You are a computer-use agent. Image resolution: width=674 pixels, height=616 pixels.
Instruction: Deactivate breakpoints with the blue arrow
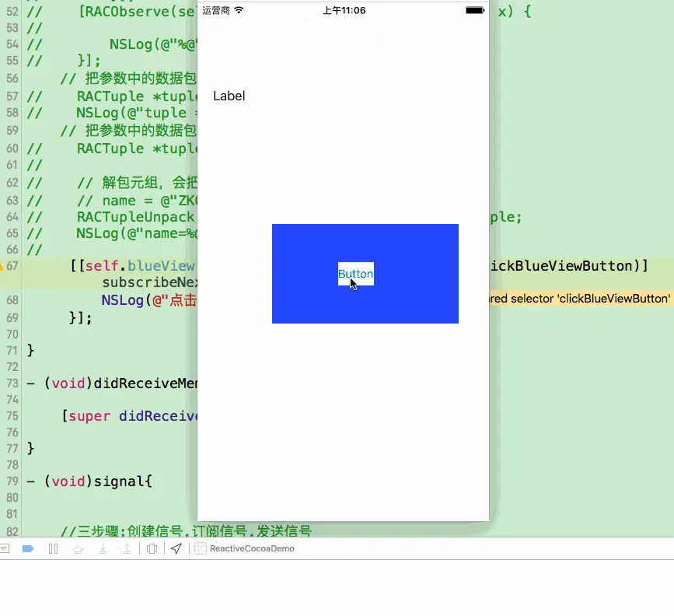(x=28, y=548)
